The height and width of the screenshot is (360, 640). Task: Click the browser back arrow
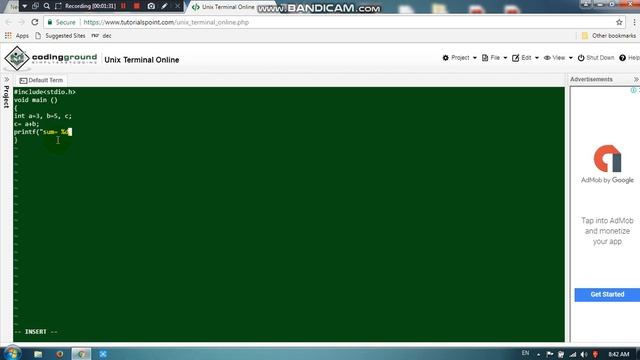pyautogui.click(x=9, y=22)
